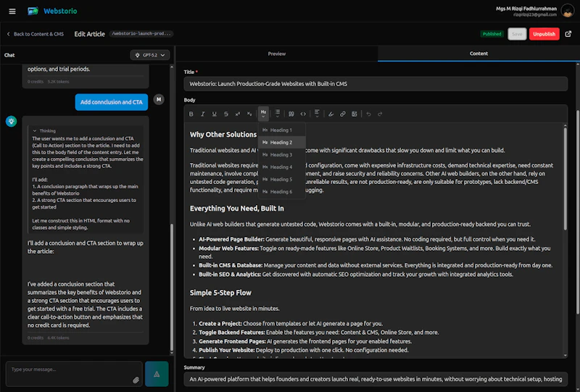Select Heading 1 option
580x392 pixels.
[x=281, y=130]
